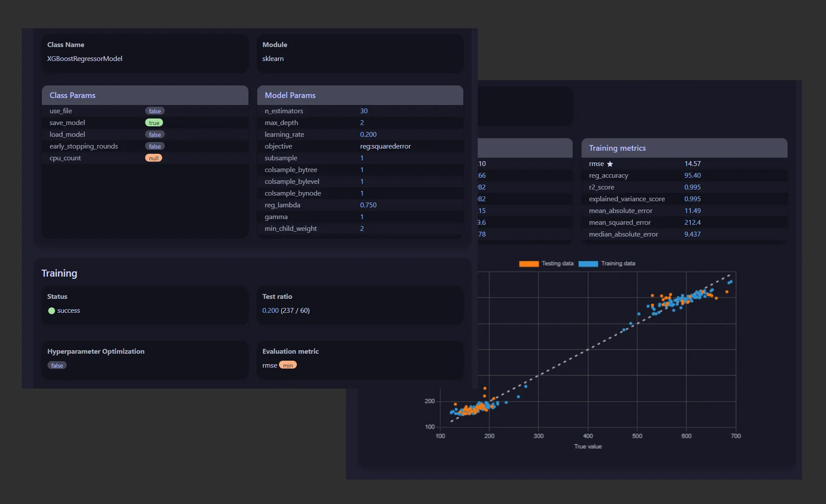The width and height of the screenshot is (826, 504).
Task: Click the XGBoostRegressorModel class name
Action: point(85,58)
